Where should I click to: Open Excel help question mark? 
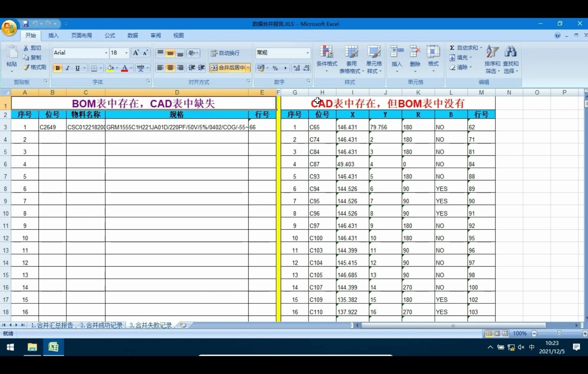click(x=557, y=35)
